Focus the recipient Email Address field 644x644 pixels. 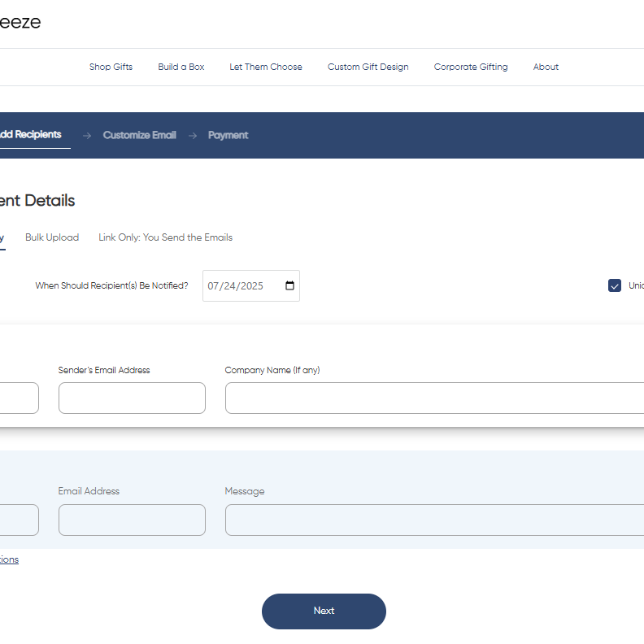tap(132, 520)
